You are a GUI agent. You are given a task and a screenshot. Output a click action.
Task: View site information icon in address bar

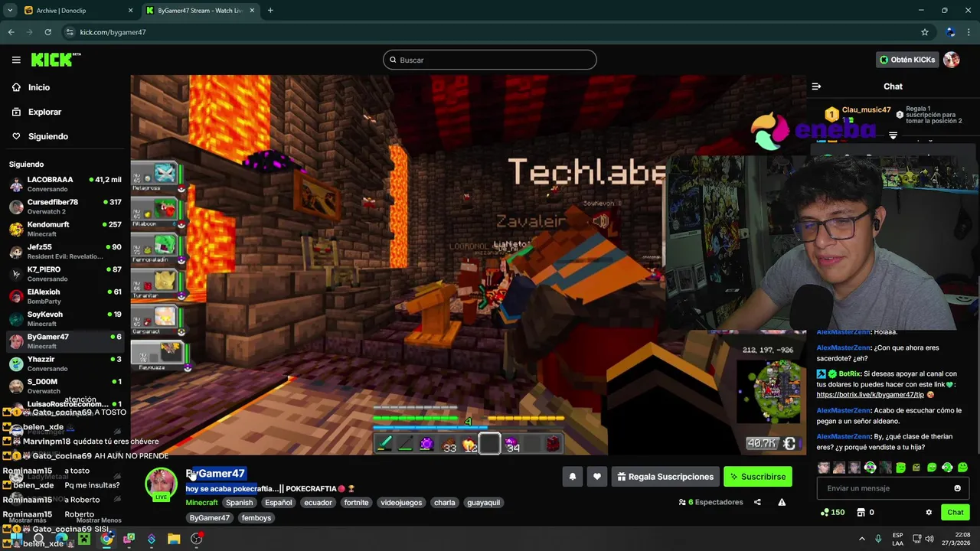(70, 32)
